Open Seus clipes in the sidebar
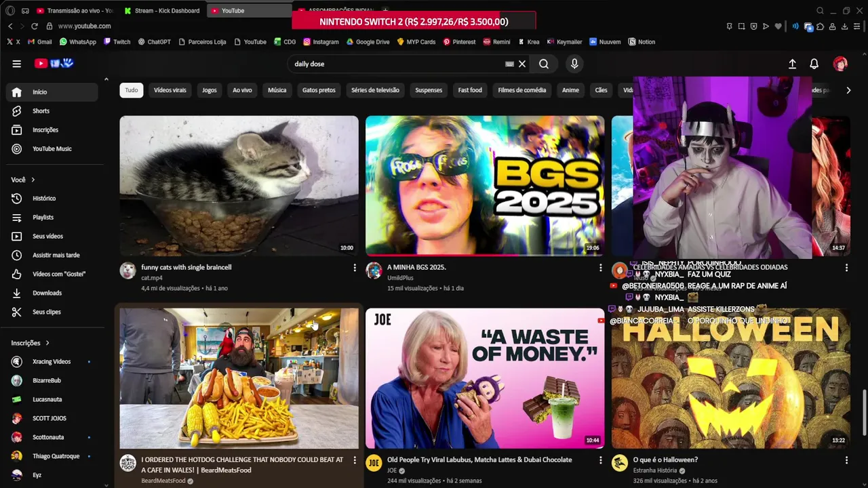 (x=52, y=312)
